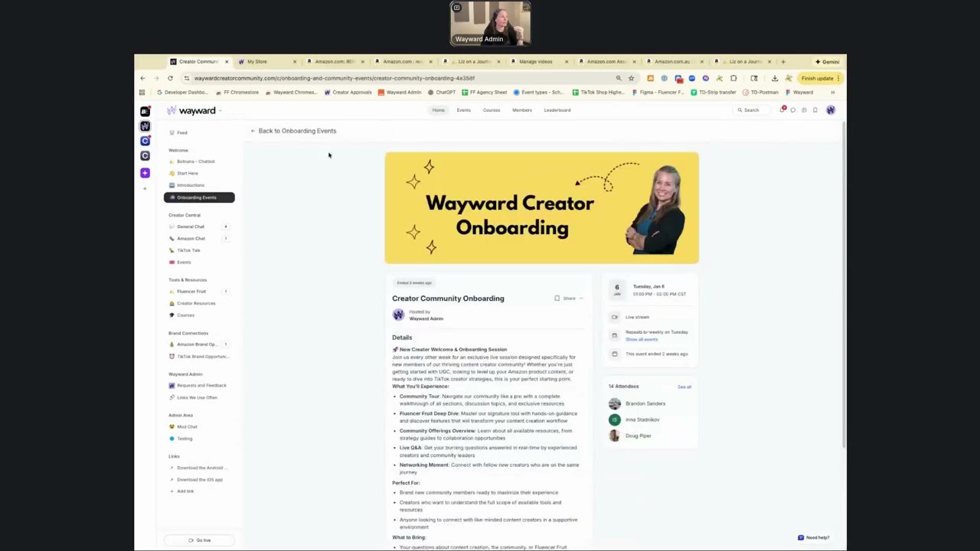This screenshot has width=980, height=551.
Task: Open Gemini button in browser tab strip
Action: pos(828,62)
